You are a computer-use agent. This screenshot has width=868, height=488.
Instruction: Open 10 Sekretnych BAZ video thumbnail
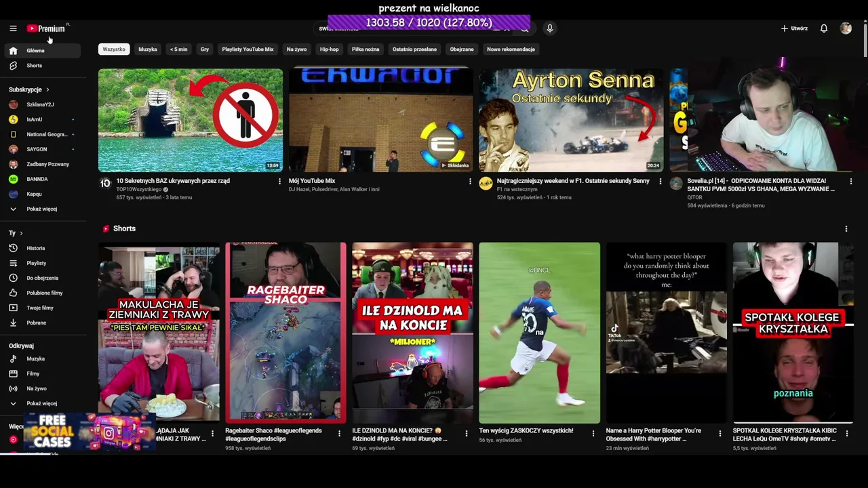191,120
